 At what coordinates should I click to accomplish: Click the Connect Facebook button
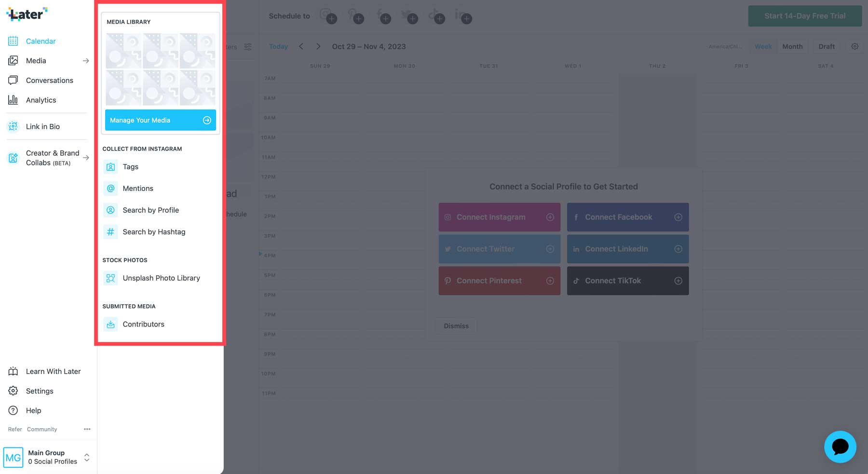click(x=628, y=217)
